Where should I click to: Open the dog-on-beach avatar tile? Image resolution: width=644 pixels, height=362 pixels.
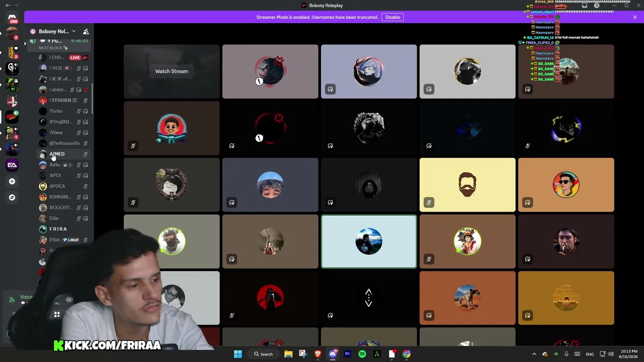(467, 298)
